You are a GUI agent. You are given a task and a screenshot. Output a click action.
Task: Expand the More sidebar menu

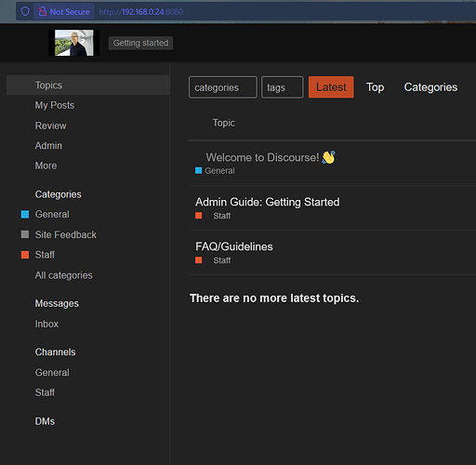(x=46, y=166)
